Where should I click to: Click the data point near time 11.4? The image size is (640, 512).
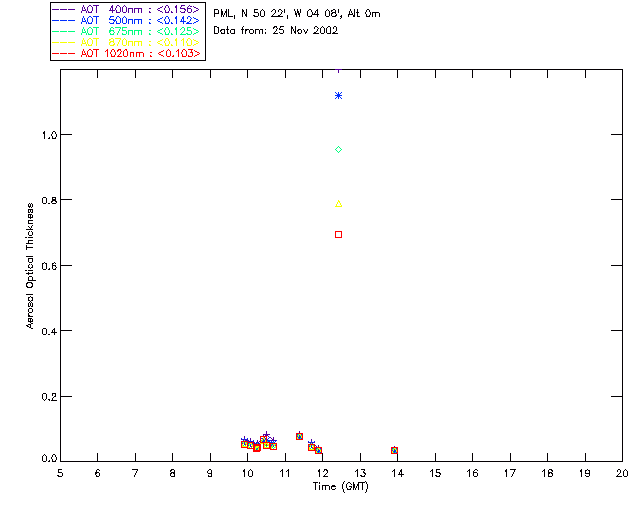click(299, 436)
